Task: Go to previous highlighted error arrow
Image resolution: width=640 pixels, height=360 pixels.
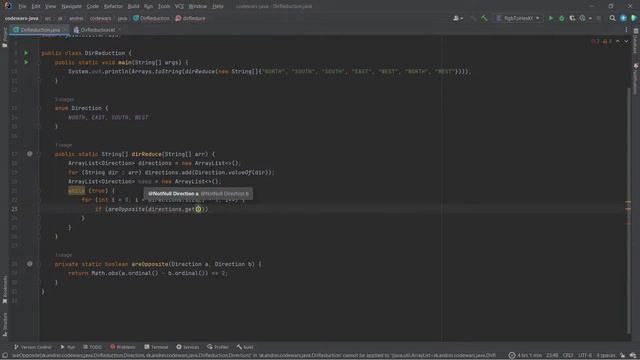Action: click(618, 41)
